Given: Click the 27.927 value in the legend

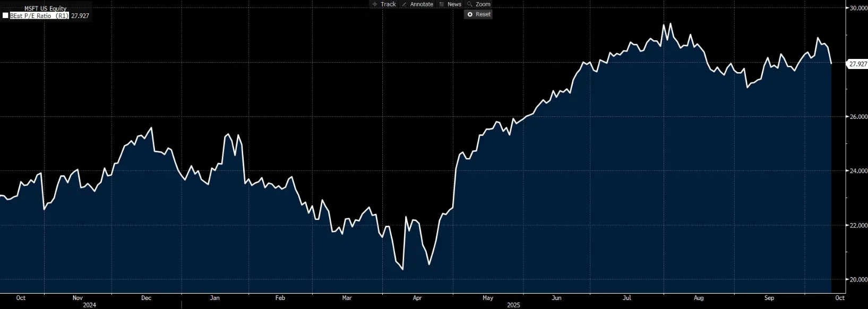Looking at the screenshot, I should pyautogui.click(x=80, y=16).
